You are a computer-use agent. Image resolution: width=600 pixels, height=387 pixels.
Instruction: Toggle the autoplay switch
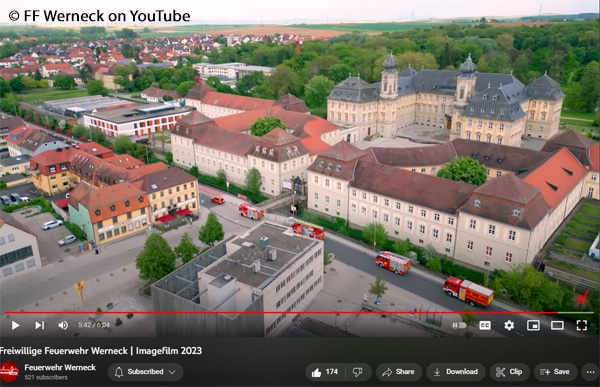459,325
